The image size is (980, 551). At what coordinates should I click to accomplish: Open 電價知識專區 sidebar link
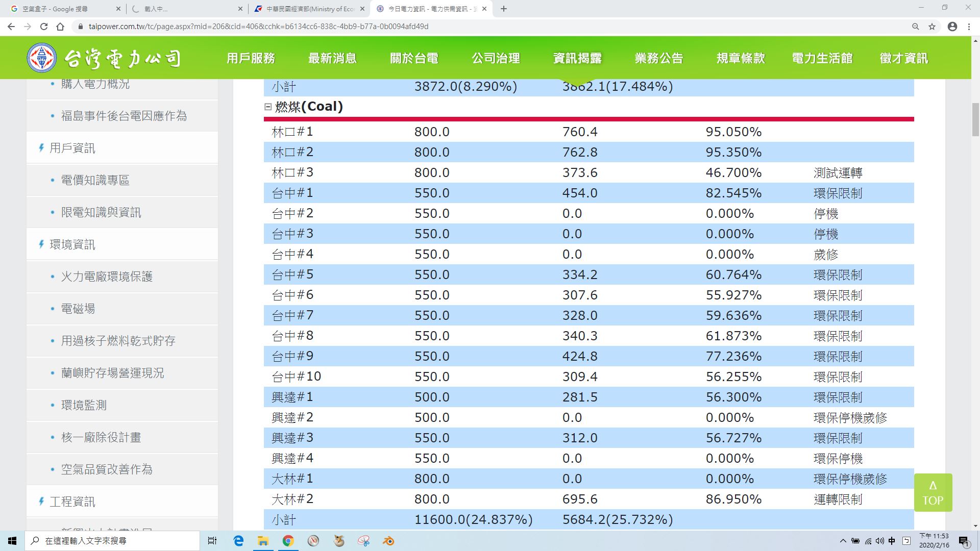[x=95, y=181]
